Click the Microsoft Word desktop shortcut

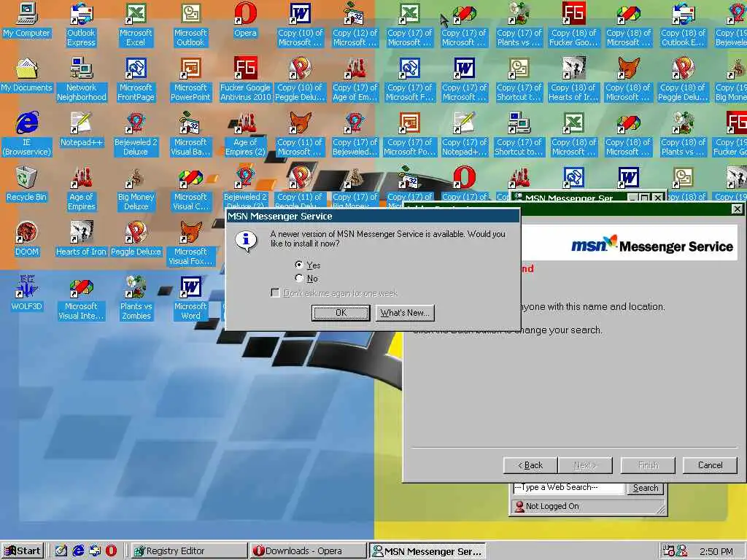click(190, 298)
